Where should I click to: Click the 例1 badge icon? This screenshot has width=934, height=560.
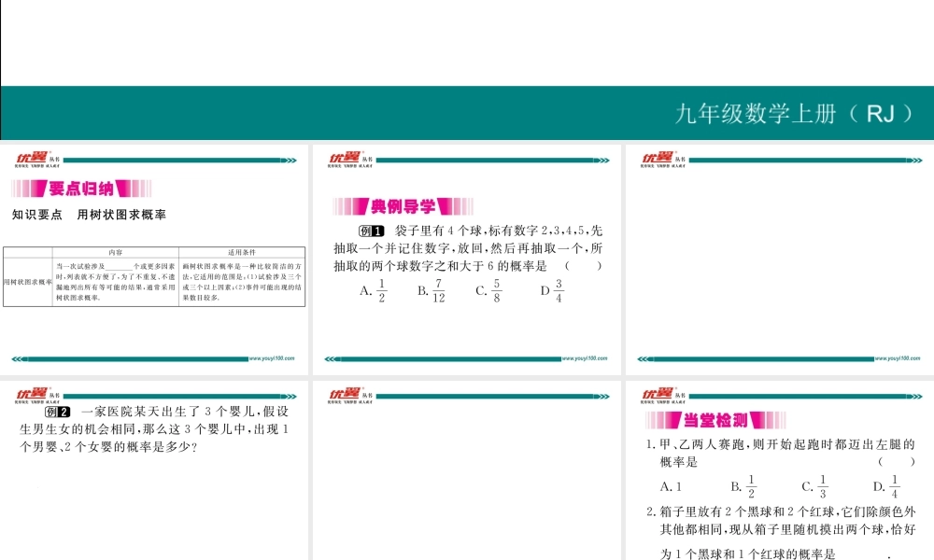click(372, 231)
